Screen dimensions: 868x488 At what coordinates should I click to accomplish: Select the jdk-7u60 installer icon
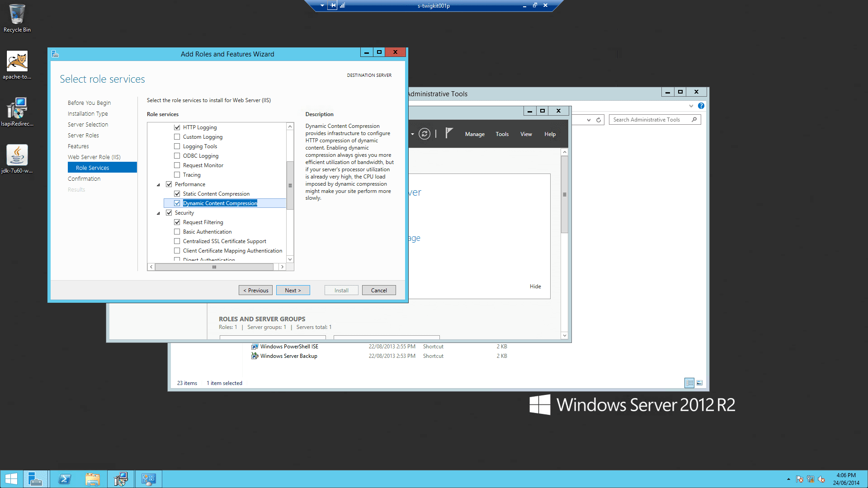(17, 159)
